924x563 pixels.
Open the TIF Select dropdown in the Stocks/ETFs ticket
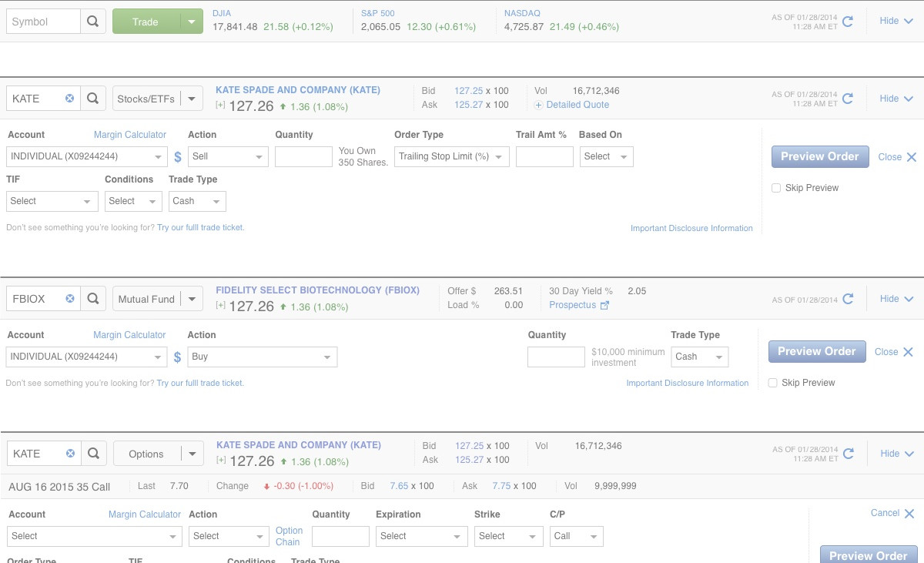52,201
